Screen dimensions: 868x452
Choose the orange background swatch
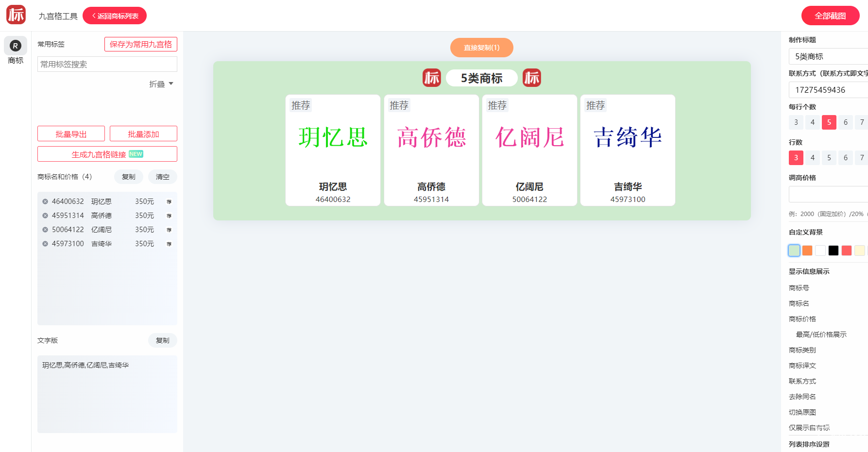(x=807, y=251)
